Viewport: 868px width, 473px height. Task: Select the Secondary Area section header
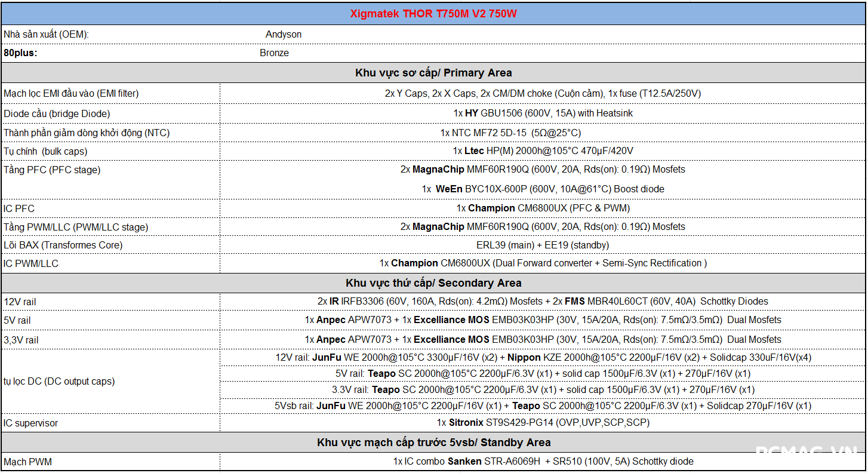[433, 283]
